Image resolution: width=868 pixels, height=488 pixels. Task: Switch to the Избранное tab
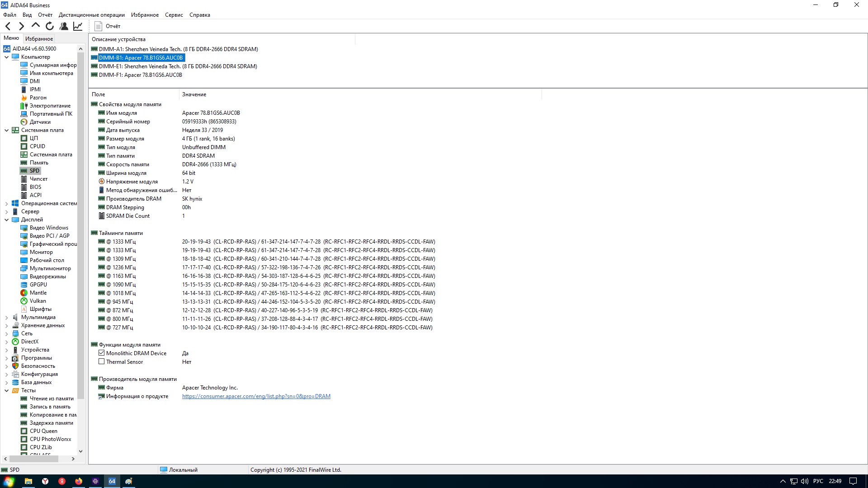(39, 39)
